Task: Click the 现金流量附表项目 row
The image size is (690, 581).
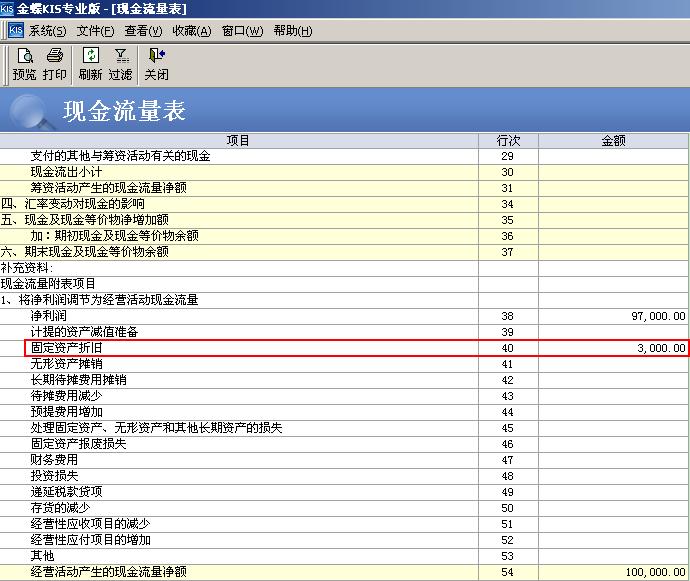Action: click(344, 284)
